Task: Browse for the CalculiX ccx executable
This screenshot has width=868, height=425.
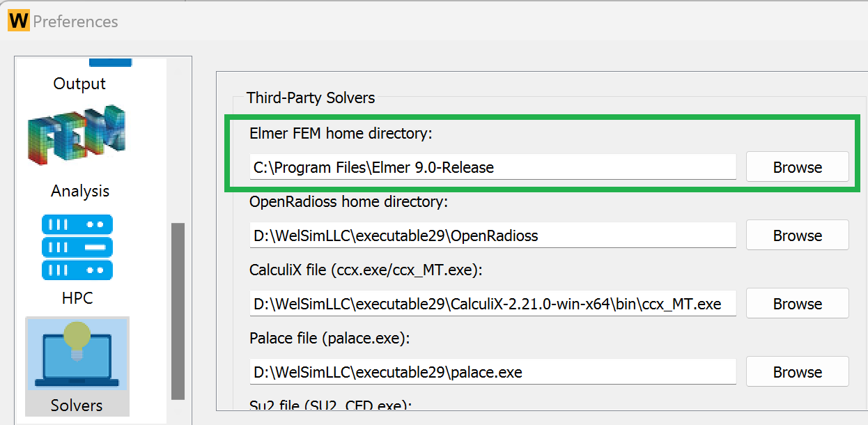Action: 797,304
